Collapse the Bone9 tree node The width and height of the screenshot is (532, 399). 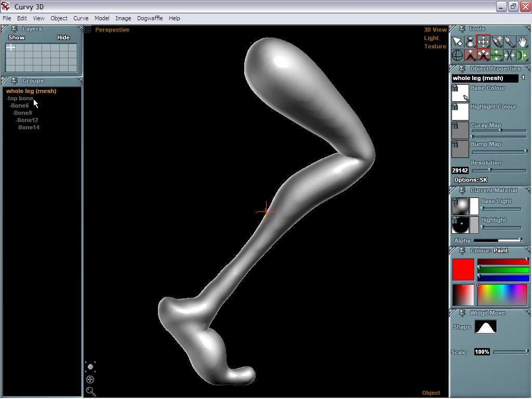click(14, 113)
